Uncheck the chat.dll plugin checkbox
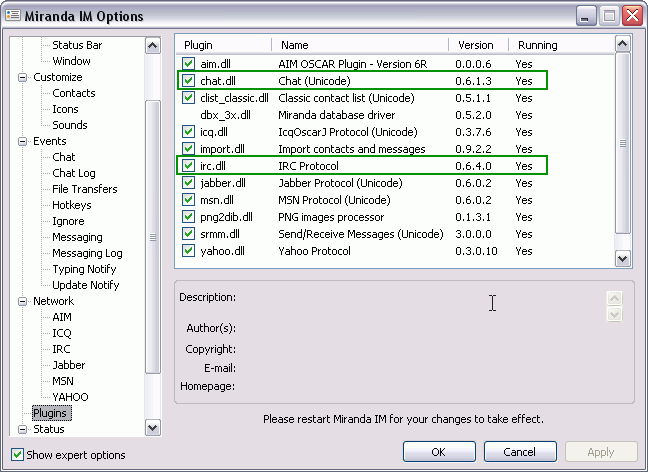The width and height of the screenshot is (648, 472). click(x=188, y=81)
